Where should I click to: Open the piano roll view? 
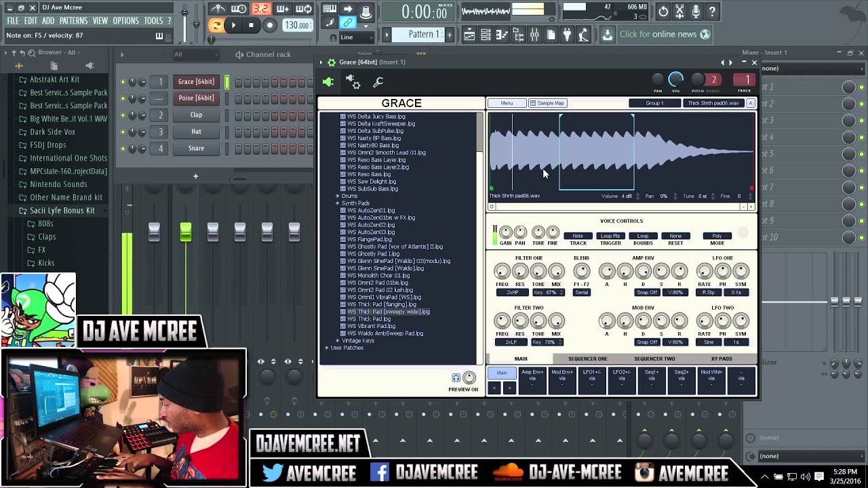pos(502,35)
